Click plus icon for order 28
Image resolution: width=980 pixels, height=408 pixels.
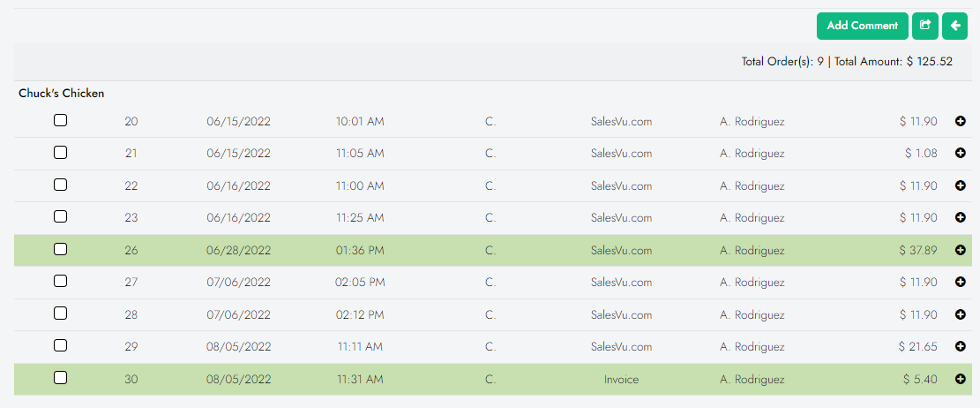(961, 314)
